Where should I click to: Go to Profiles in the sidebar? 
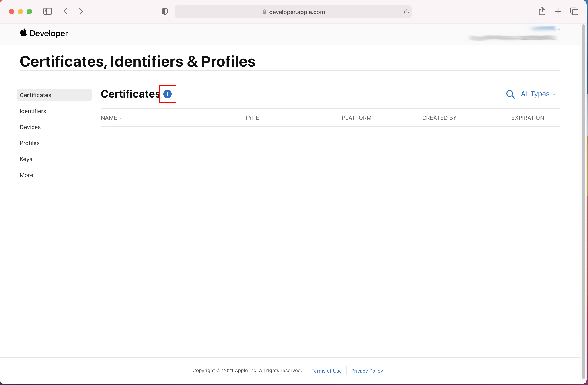pyautogui.click(x=30, y=143)
